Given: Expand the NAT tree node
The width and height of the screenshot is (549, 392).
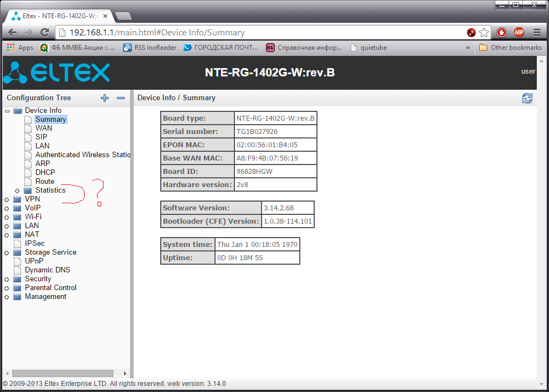Looking at the screenshot, I should click(7, 235).
